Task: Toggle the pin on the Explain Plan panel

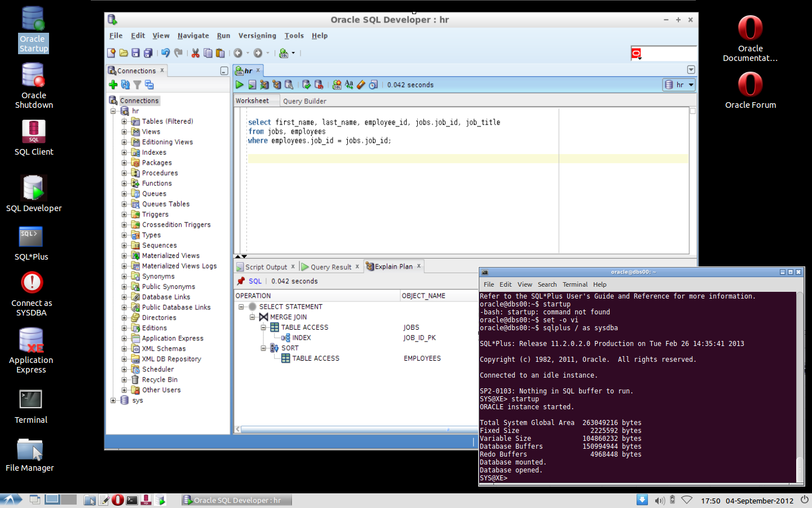Action: tap(241, 281)
